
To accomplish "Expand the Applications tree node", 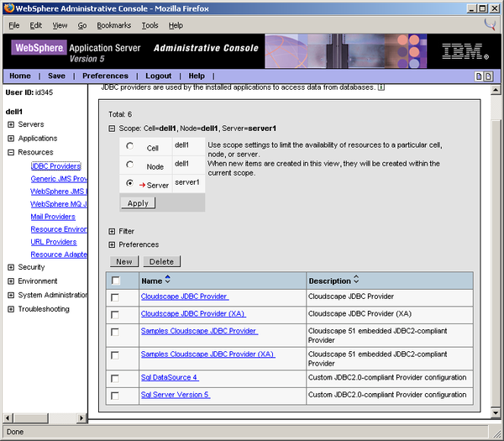I will tap(11, 139).
